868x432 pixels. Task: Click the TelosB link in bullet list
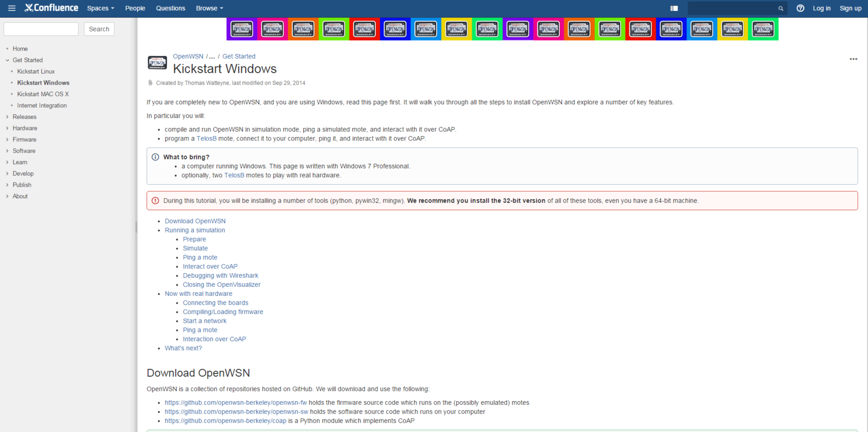pos(206,139)
